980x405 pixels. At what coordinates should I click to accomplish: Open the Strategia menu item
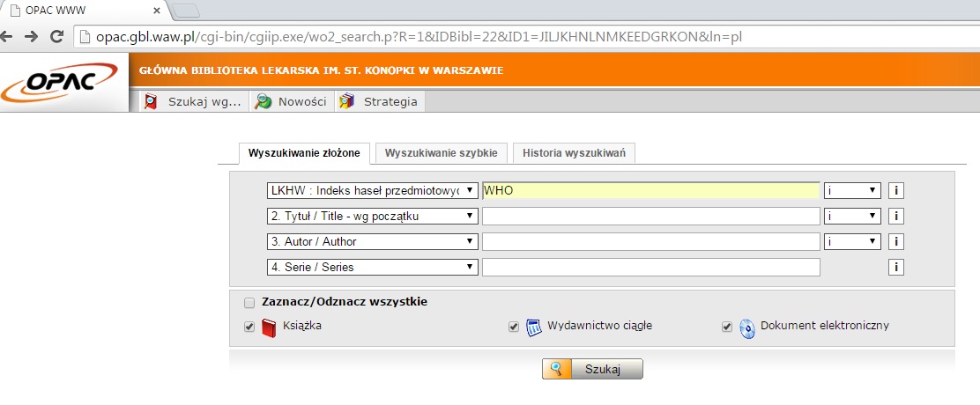380,102
